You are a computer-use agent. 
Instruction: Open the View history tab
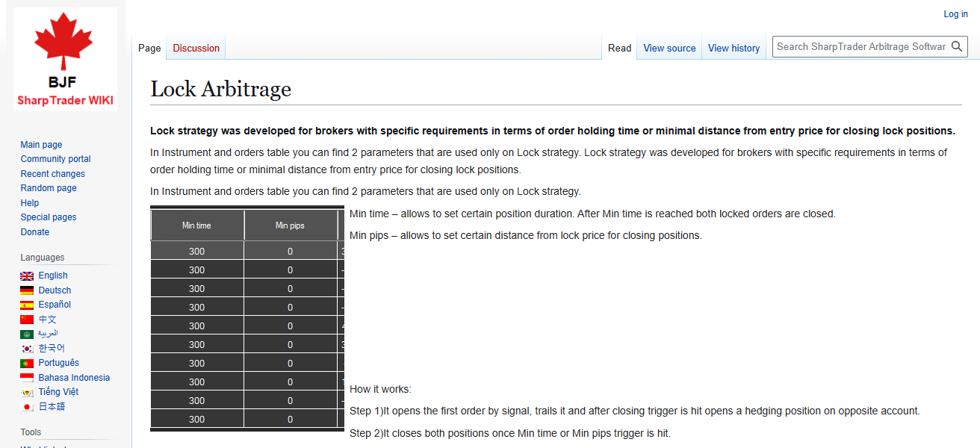(734, 47)
